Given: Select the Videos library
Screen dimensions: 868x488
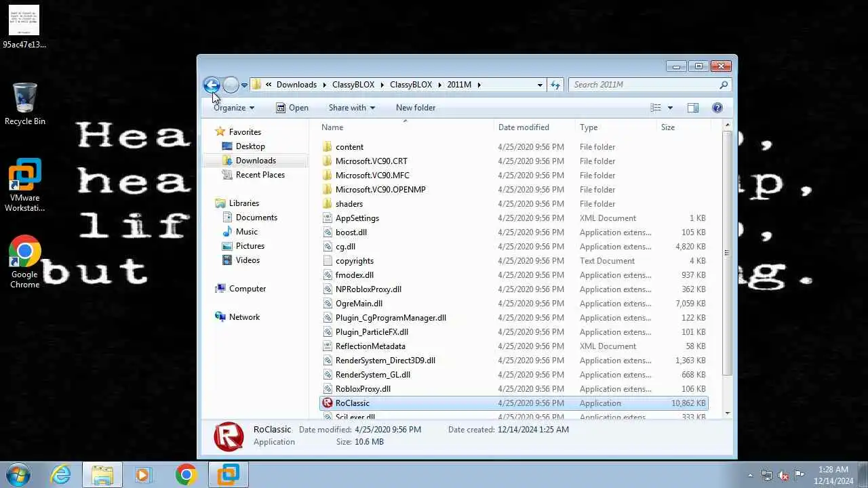Looking at the screenshot, I should 248,260.
